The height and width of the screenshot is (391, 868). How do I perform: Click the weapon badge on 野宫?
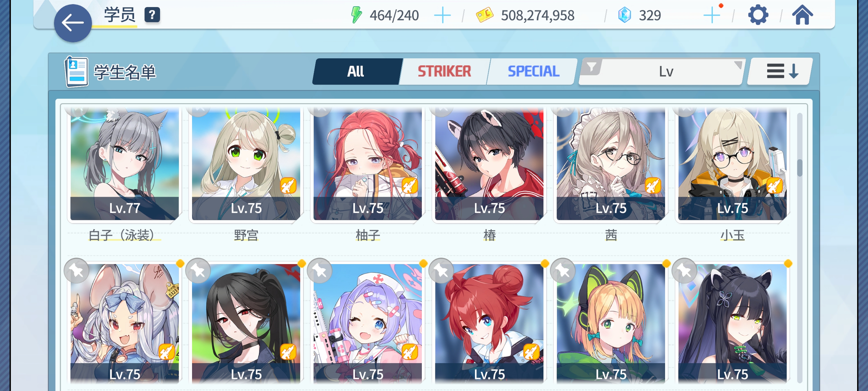pyautogui.click(x=288, y=186)
